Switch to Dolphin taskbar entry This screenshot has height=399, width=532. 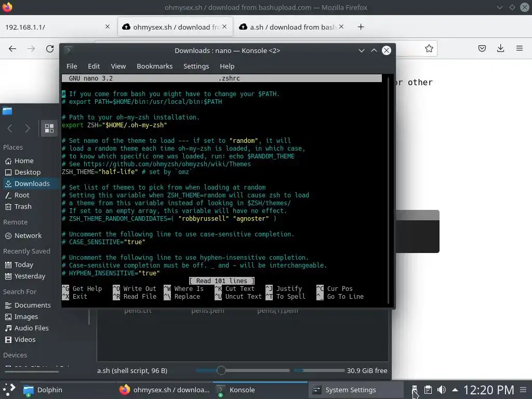coord(67,390)
